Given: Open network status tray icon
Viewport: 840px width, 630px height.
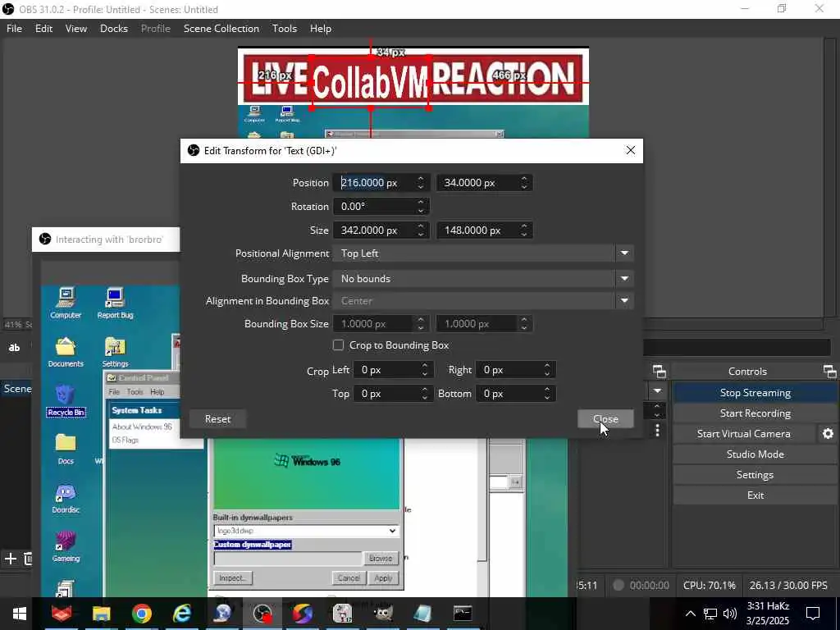Looking at the screenshot, I should [710, 614].
